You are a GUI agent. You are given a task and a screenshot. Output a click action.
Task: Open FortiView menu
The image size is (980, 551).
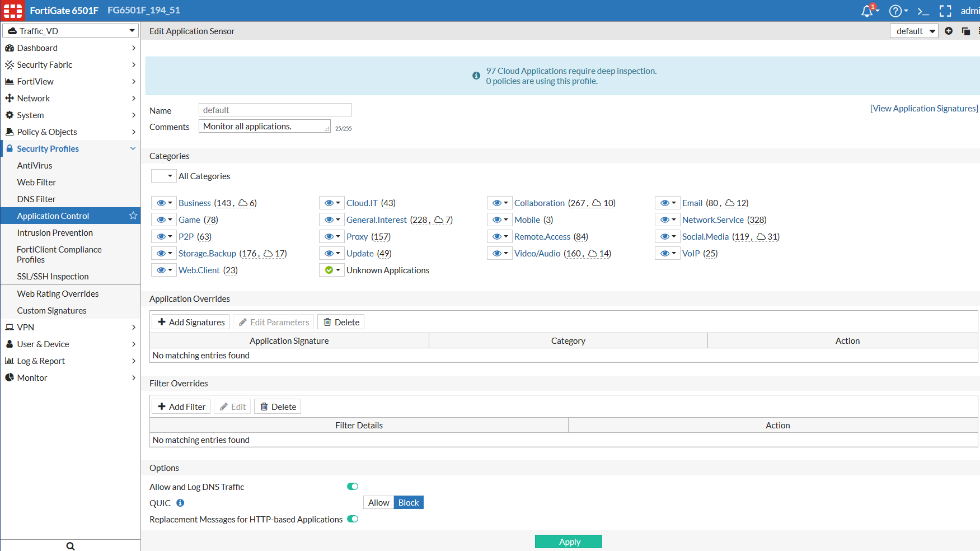click(x=71, y=82)
